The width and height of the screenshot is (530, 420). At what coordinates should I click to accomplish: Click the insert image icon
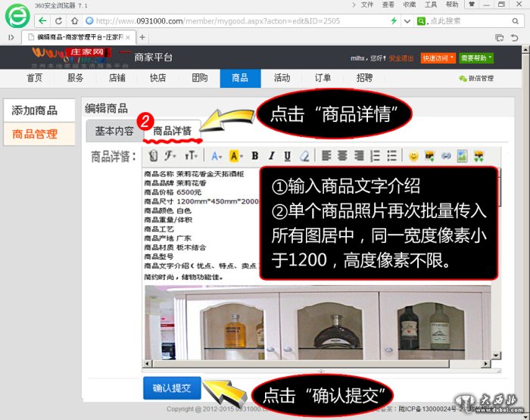[x=462, y=156]
